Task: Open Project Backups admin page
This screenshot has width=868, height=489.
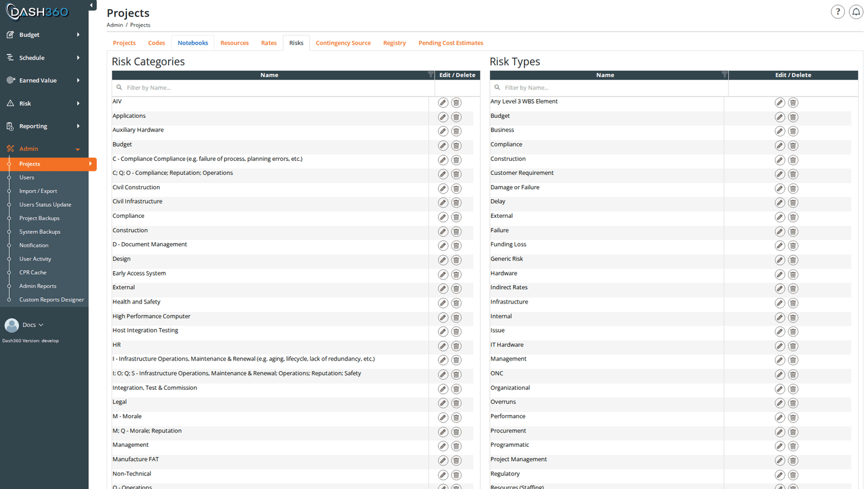Action: tap(39, 218)
